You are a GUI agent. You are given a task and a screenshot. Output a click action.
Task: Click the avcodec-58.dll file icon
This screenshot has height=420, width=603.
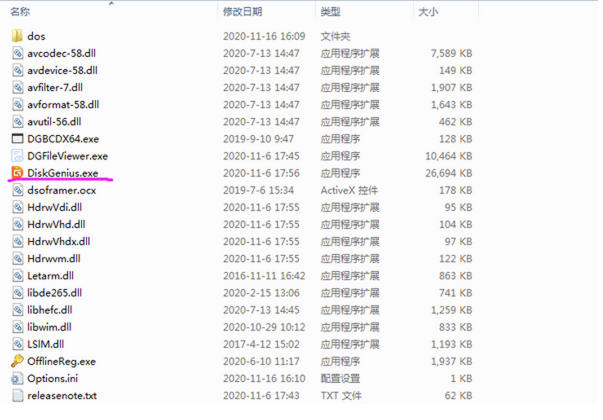click(17, 53)
